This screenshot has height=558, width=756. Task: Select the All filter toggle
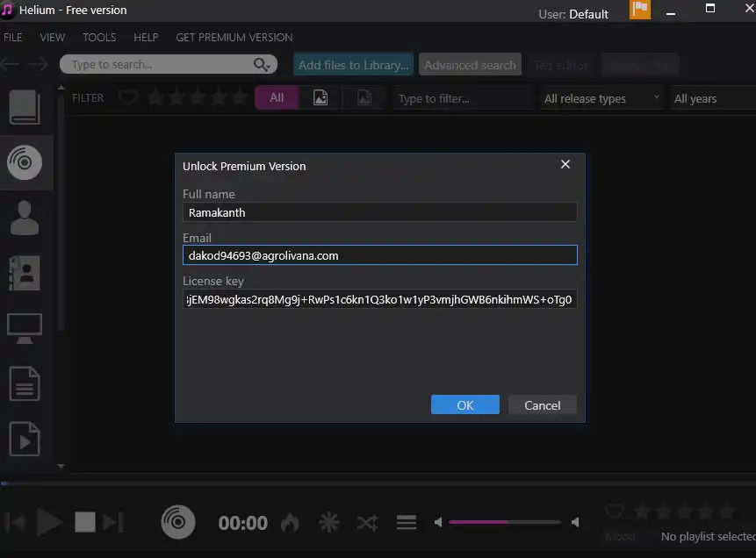pos(277,98)
